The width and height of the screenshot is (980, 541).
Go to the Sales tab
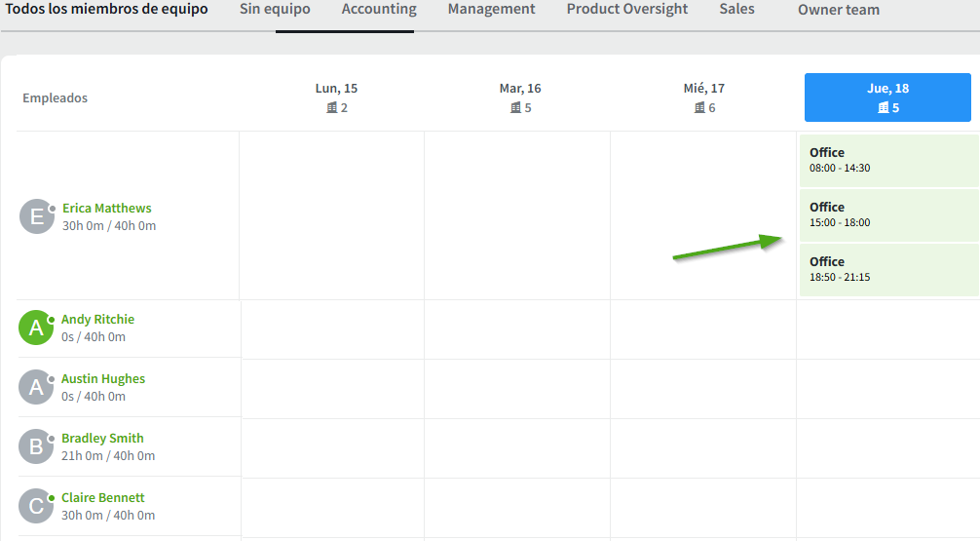736,10
